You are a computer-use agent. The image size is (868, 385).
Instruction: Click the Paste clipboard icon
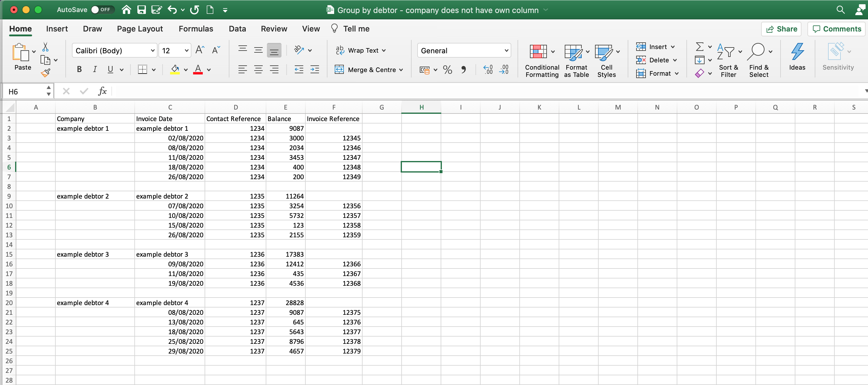[x=20, y=52]
